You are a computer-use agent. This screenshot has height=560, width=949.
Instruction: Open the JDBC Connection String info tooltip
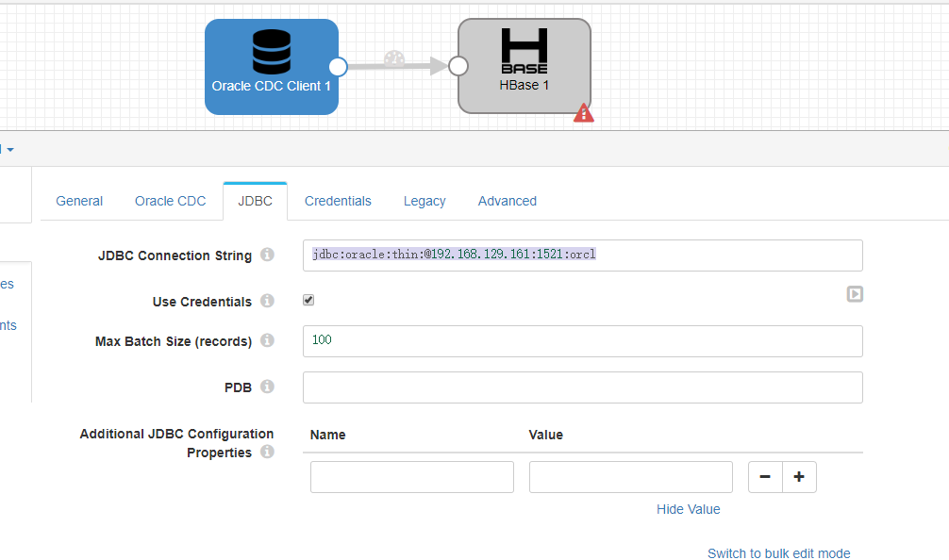point(267,255)
